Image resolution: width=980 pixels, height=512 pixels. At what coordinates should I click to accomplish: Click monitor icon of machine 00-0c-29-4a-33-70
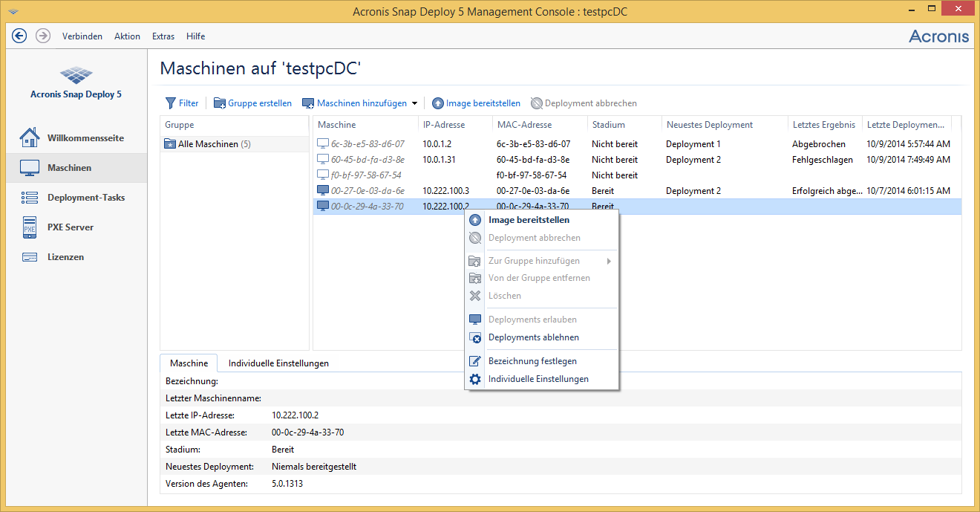click(x=323, y=206)
